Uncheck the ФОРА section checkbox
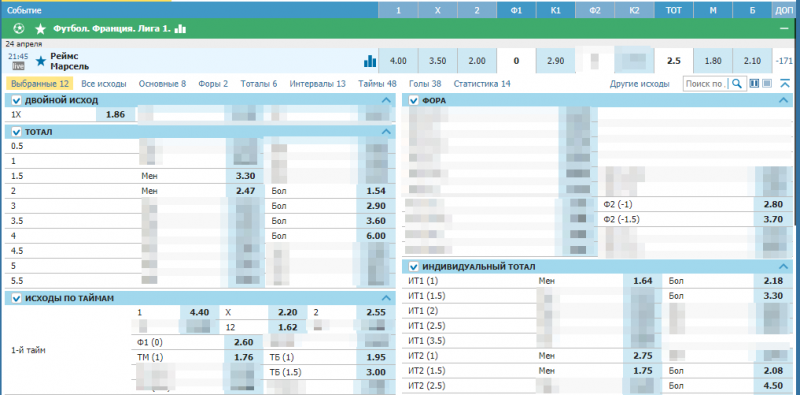 pos(414,101)
